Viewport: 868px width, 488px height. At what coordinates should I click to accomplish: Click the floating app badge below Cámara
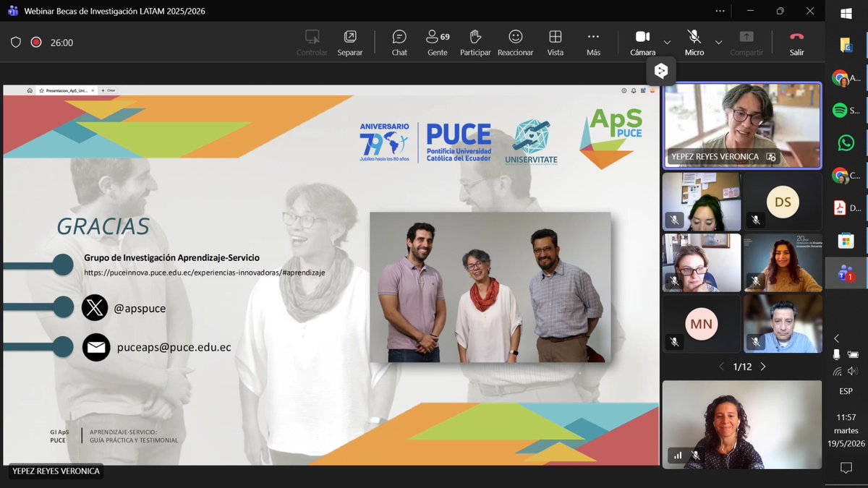[x=661, y=71]
